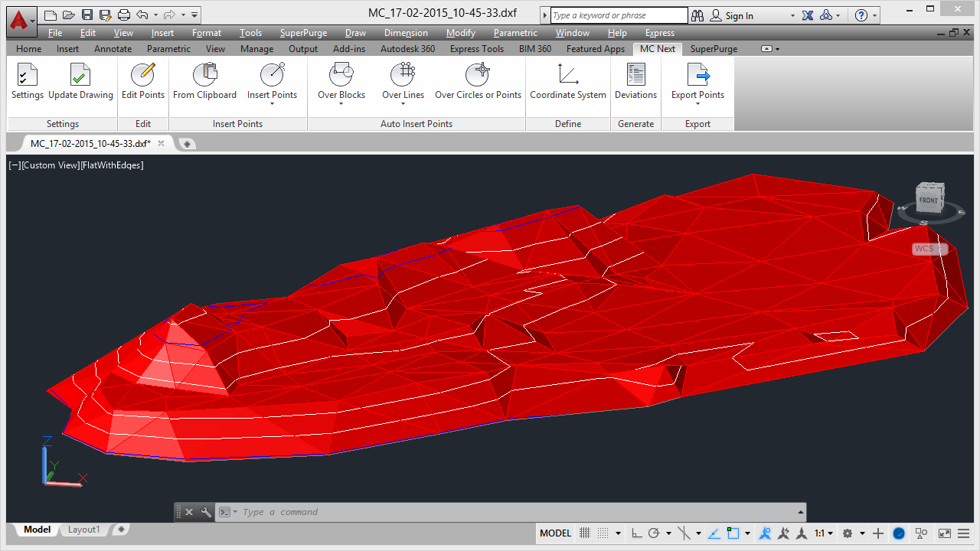Toggle ortho mode in status bar

(x=637, y=533)
